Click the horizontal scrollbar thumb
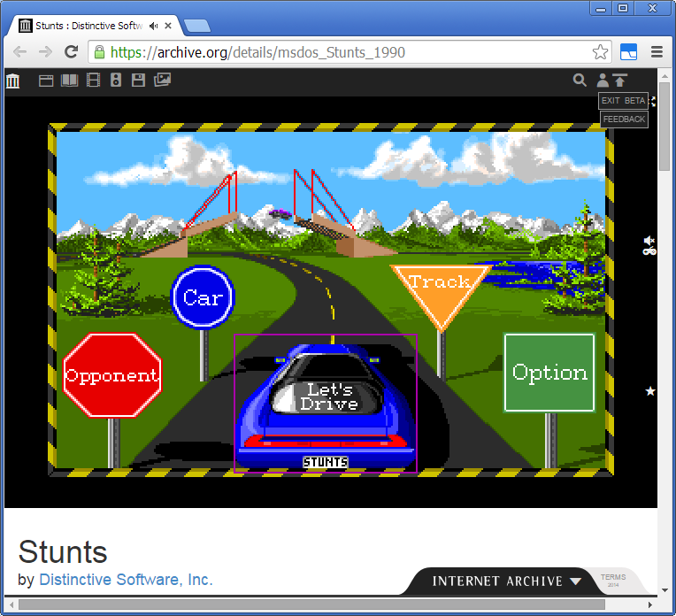 (311, 604)
